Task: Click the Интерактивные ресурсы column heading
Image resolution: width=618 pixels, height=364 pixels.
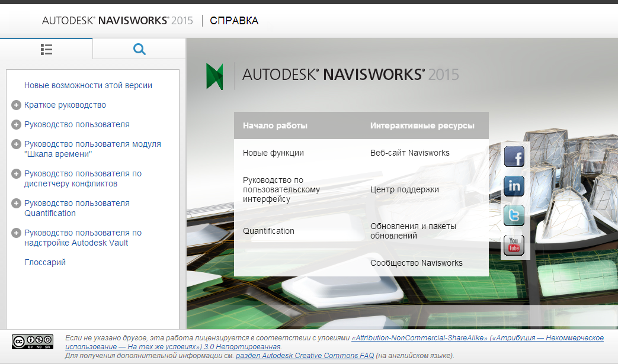Action: [x=422, y=125]
